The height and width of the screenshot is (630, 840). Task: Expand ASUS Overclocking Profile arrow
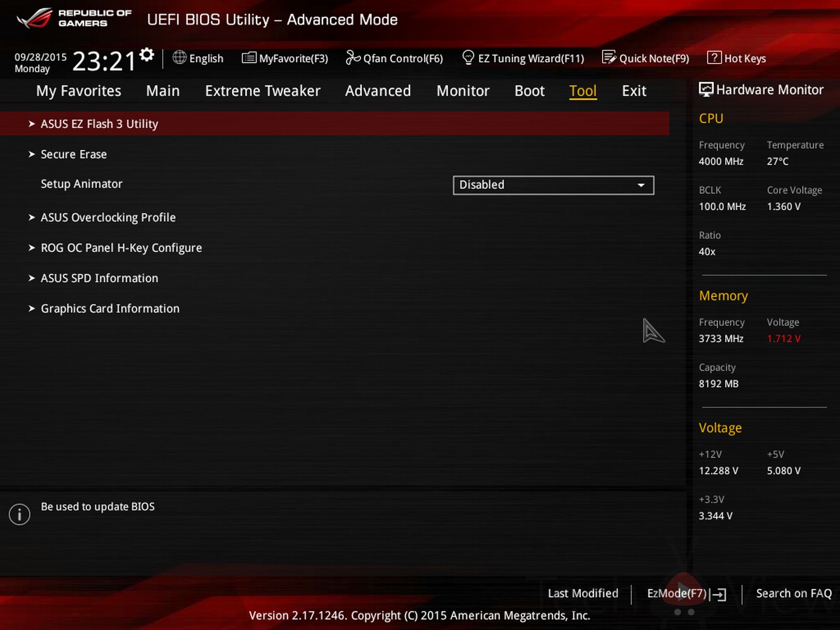[x=32, y=217]
